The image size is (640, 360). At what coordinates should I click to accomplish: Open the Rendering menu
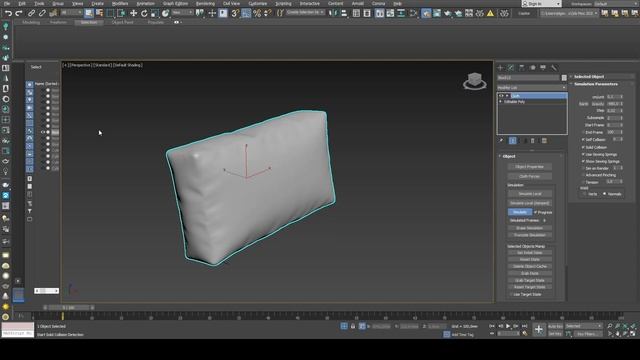pos(205,4)
